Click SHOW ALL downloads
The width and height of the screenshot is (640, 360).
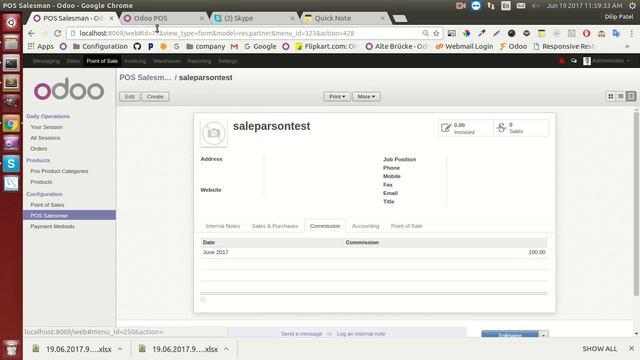pos(600,349)
